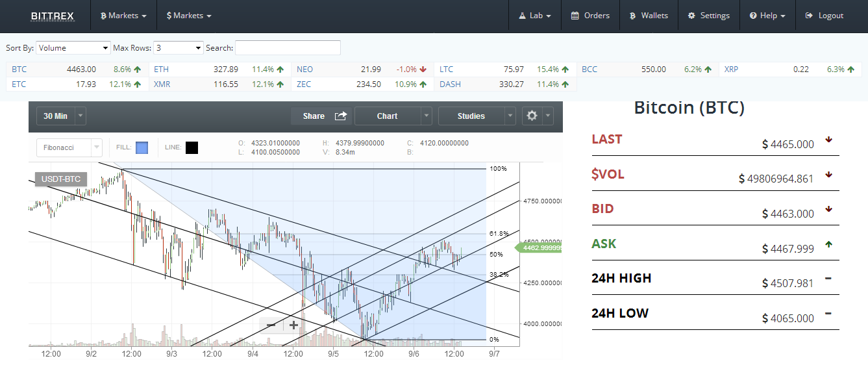Click the $VOL down arrow indicator
The height and width of the screenshot is (367, 868).
point(828,174)
